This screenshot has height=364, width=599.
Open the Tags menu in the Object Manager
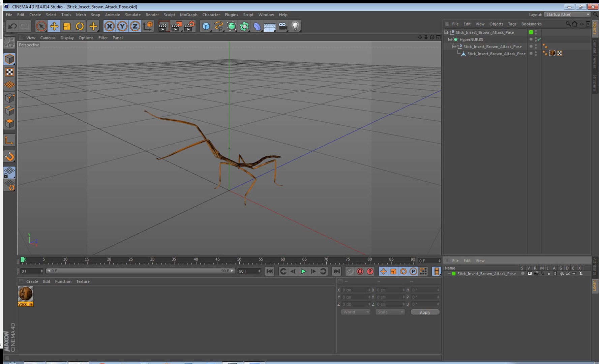512,24
